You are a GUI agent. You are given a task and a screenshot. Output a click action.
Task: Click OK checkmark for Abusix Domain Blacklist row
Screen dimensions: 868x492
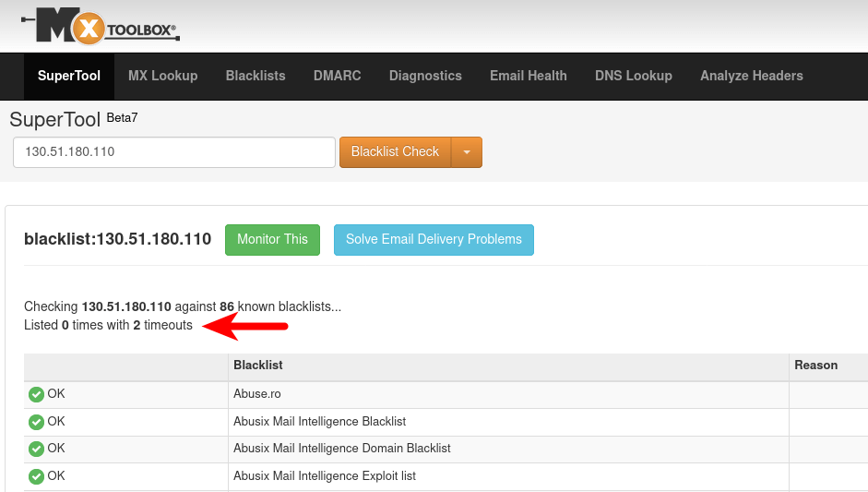36,450
